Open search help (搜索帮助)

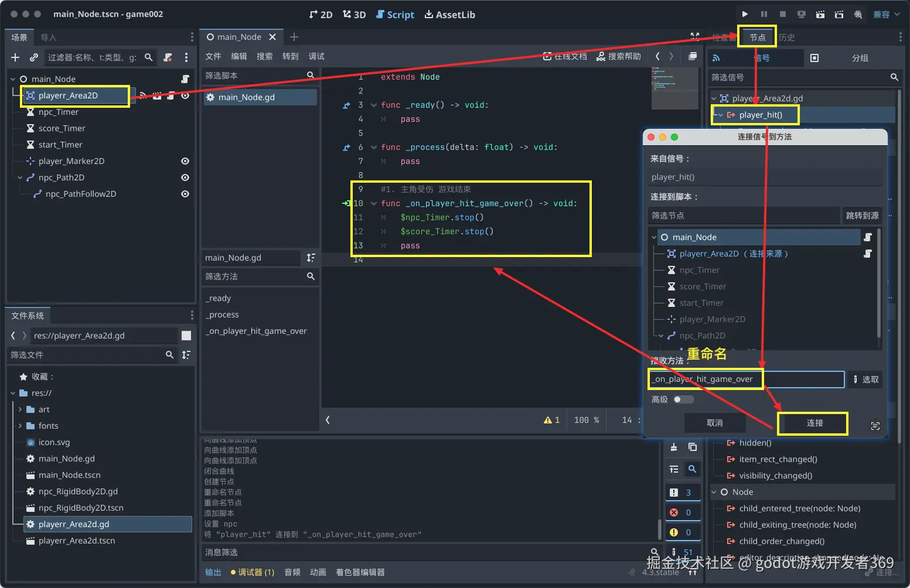click(619, 56)
